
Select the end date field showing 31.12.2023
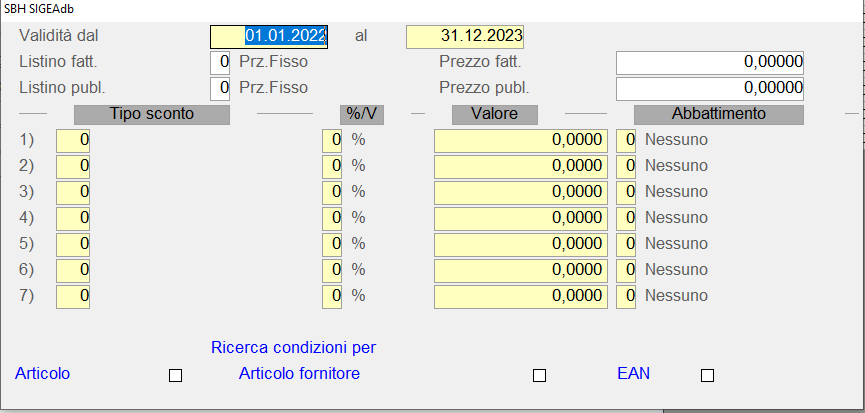pos(465,36)
